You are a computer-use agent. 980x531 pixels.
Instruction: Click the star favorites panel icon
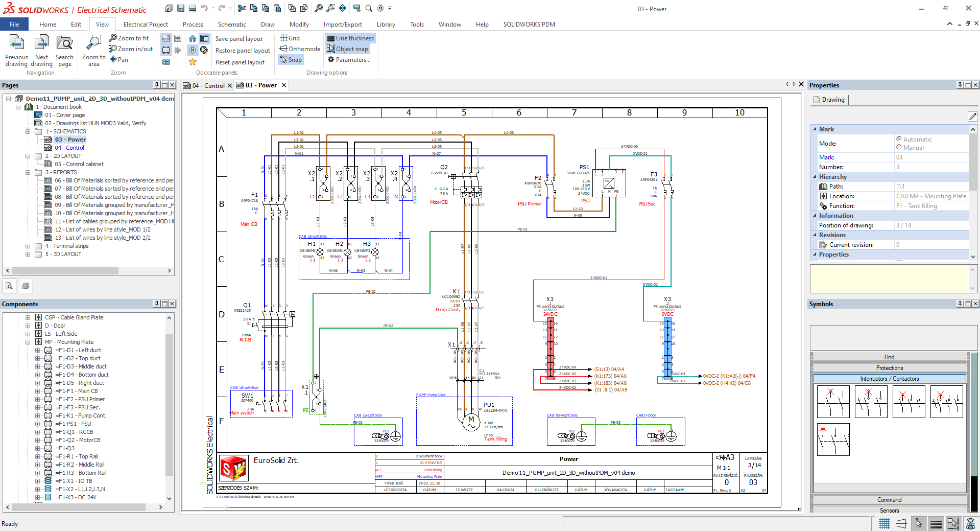click(x=192, y=62)
